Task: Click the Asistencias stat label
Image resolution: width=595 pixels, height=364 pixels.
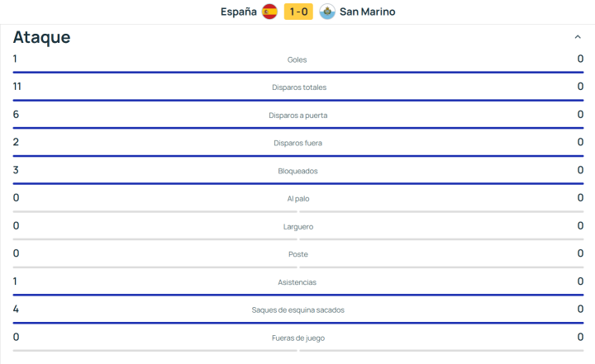Action: (x=297, y=282)
